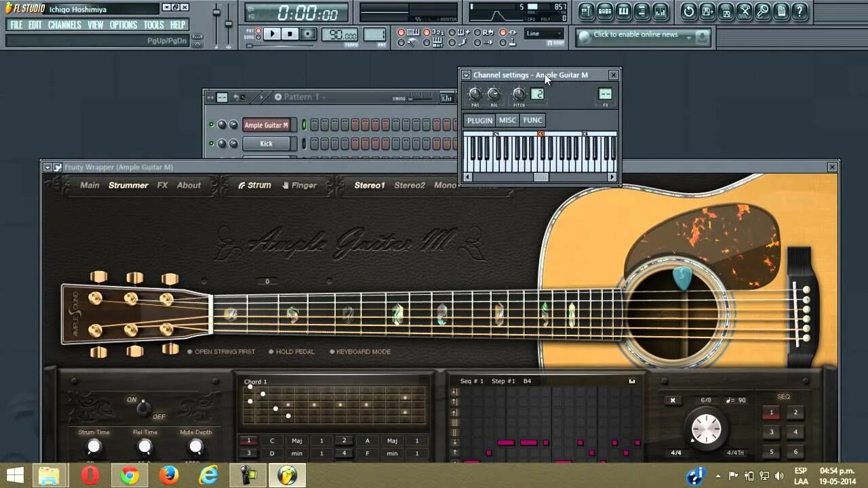
Task: Open the Strummer tab in Ample Guitar
Action: pyautogui.click(x=128, y=185)
